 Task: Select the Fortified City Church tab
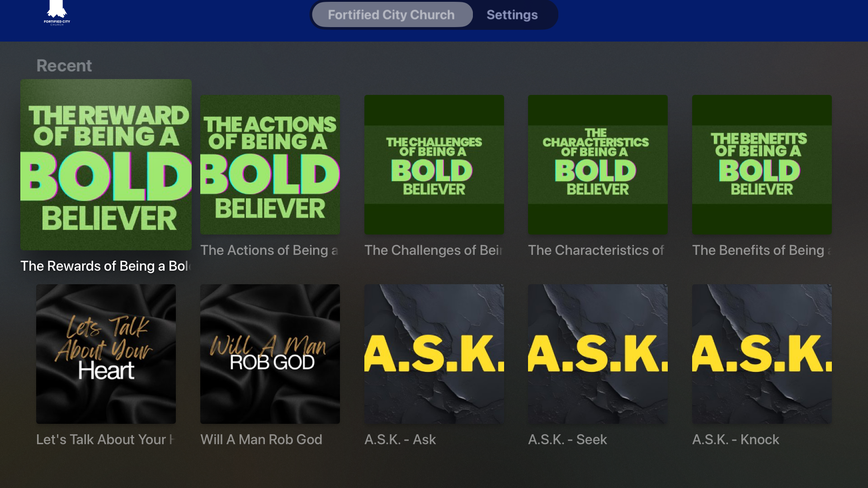pyautogui.click(x=392, y=14)
